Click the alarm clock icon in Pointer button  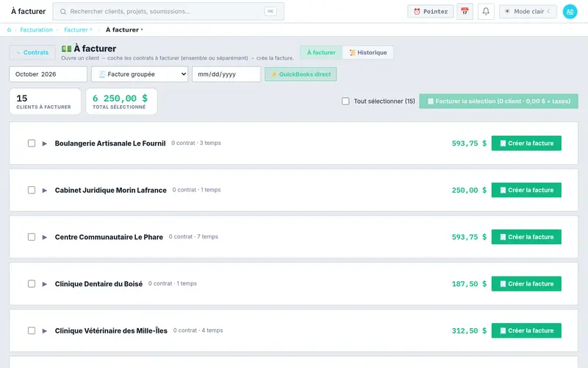[417, 12]
